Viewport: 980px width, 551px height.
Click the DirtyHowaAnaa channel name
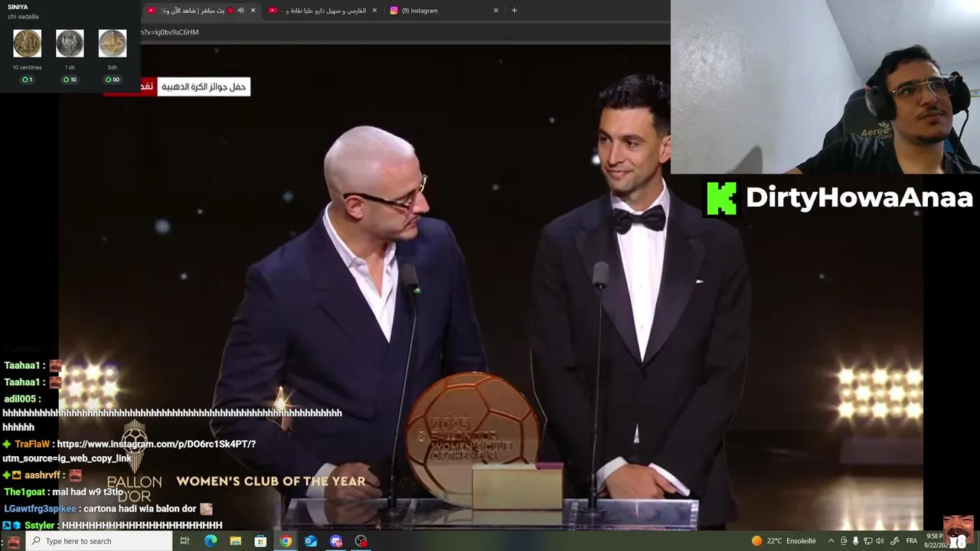point(859,197)
